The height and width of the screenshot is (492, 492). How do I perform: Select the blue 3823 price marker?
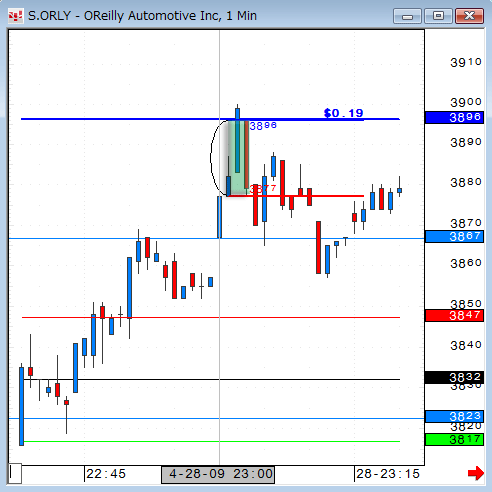454,416
